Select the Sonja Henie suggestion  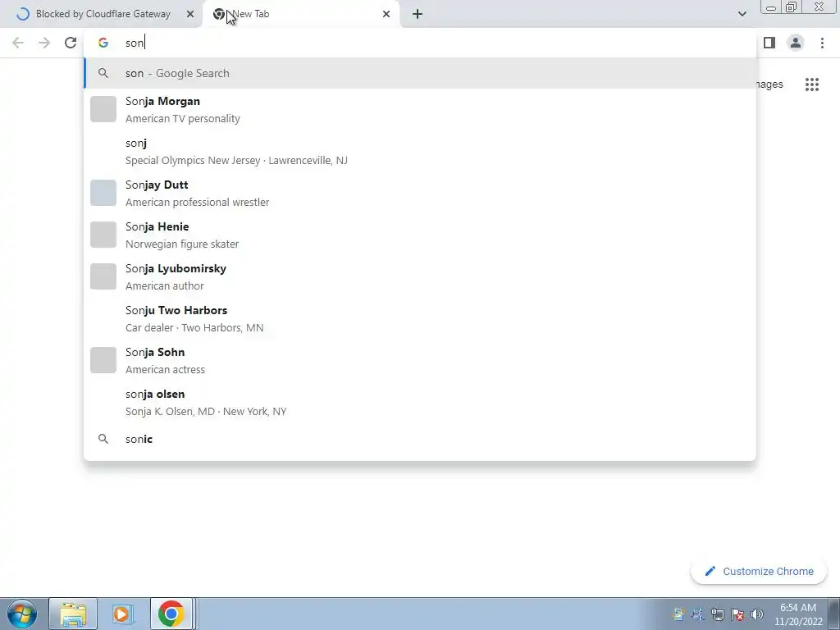[x=420, y=235]
